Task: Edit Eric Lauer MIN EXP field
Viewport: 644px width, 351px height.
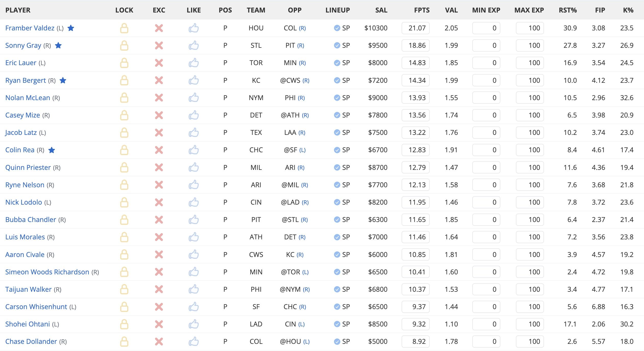Action: pyautogui.click(x=486, y=63)
